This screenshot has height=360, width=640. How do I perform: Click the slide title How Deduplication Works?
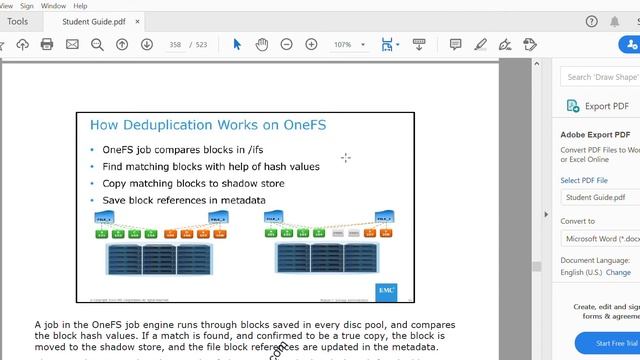(208, 125)
